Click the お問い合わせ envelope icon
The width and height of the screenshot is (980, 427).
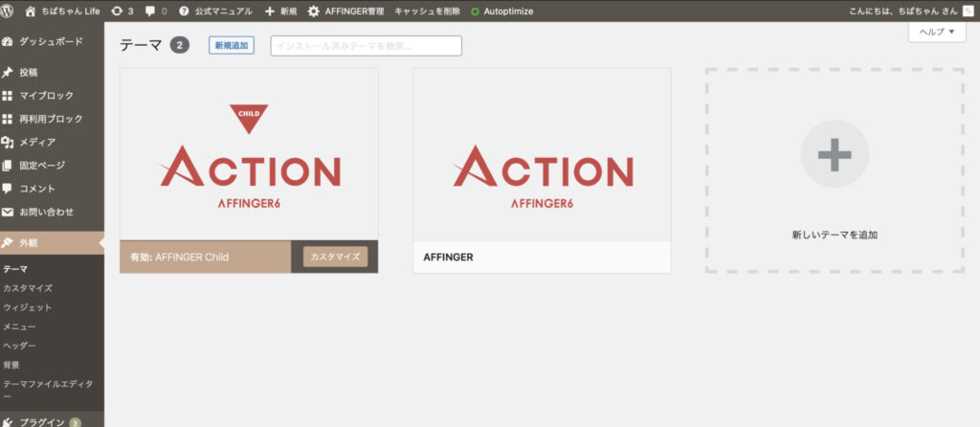[8, 212]
